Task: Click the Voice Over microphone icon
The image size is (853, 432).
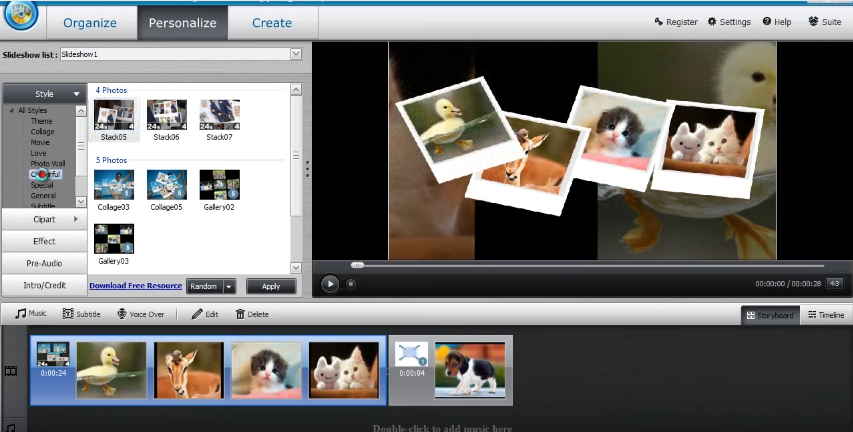Action: (122, 314)
